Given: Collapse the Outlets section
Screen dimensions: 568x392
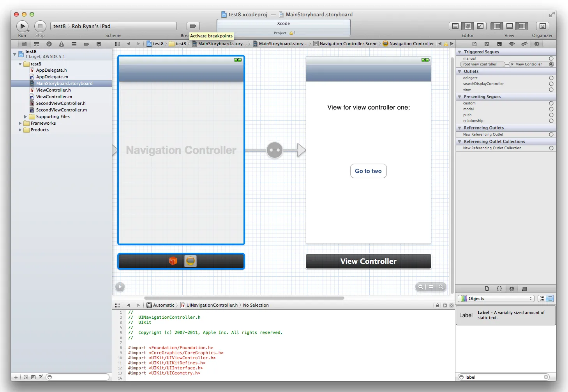Looking at the screenshot, I should [x=460, y=71].
